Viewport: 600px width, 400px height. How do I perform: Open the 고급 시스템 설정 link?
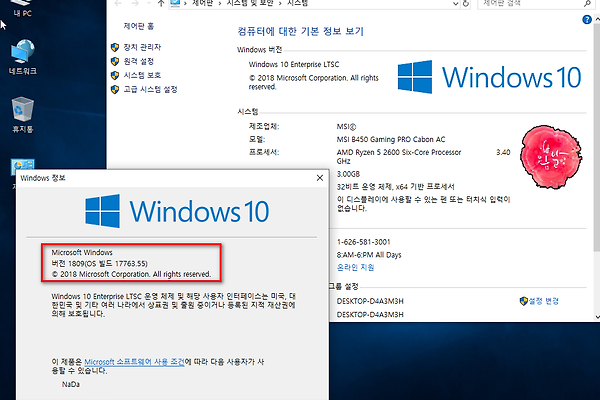point(150,90)
